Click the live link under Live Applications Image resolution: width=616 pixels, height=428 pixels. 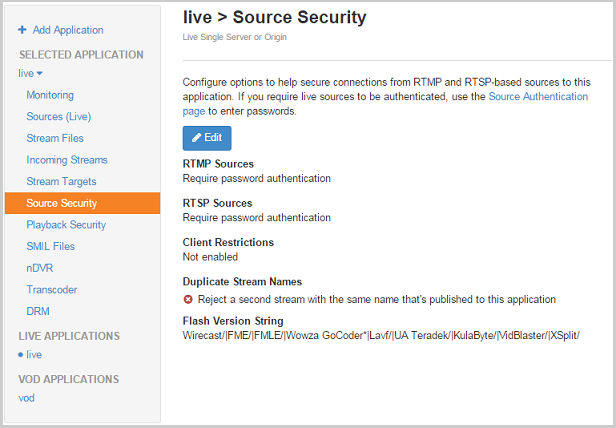(35, 355)
